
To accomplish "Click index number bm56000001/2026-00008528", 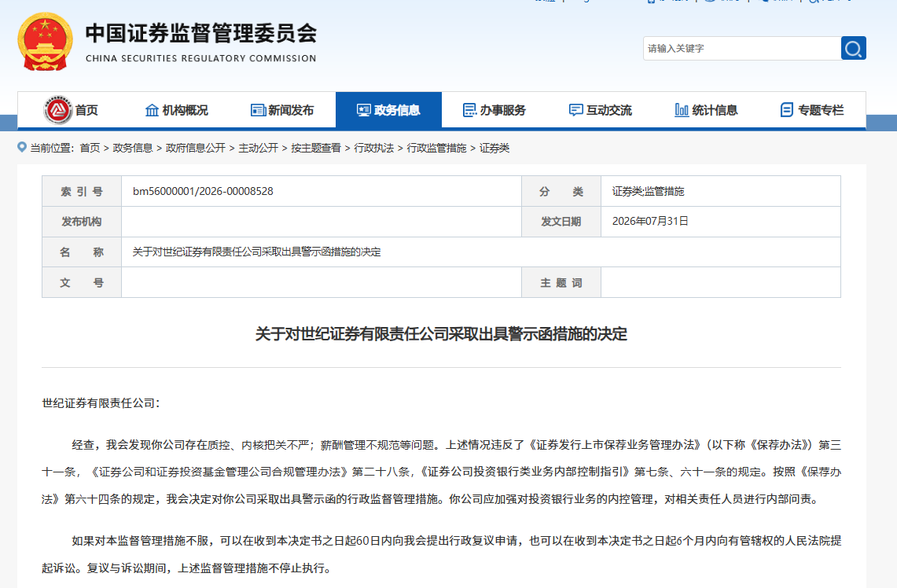I will pyautogui.click(x=203, y=191).
